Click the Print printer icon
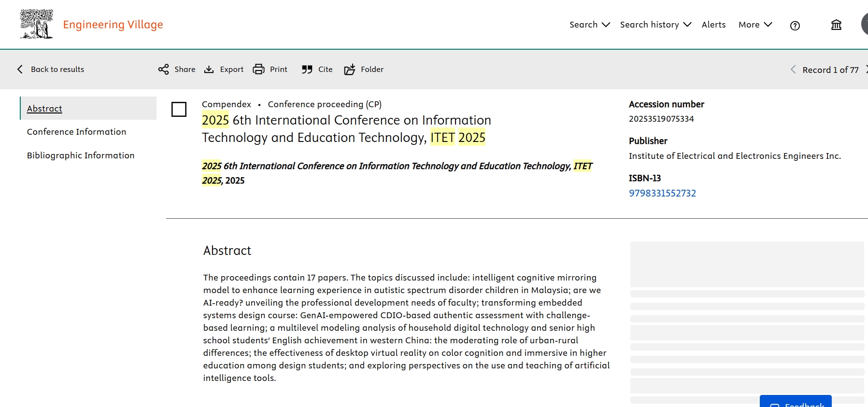The width and height of the screenshot is (868, 407). pos(259,70)
